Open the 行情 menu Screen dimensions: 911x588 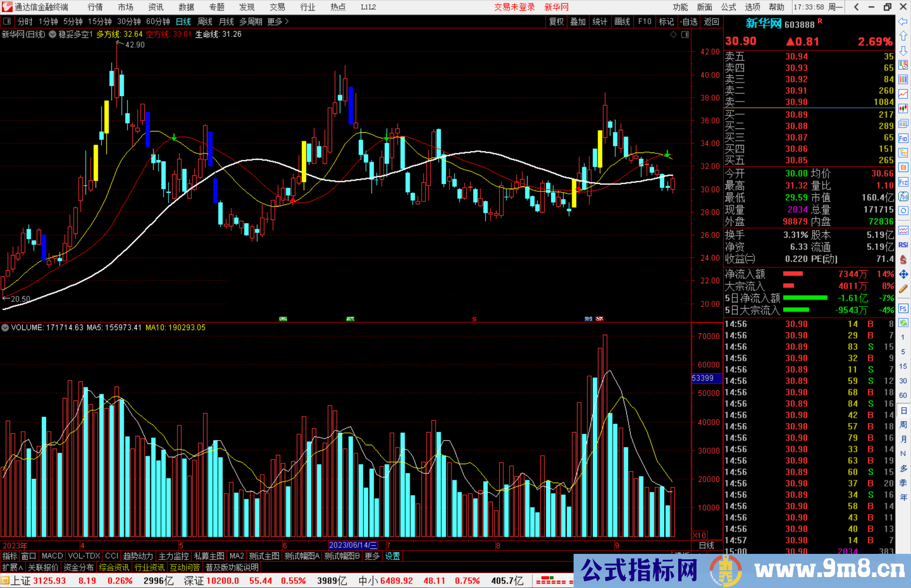(x=95, y=7)
